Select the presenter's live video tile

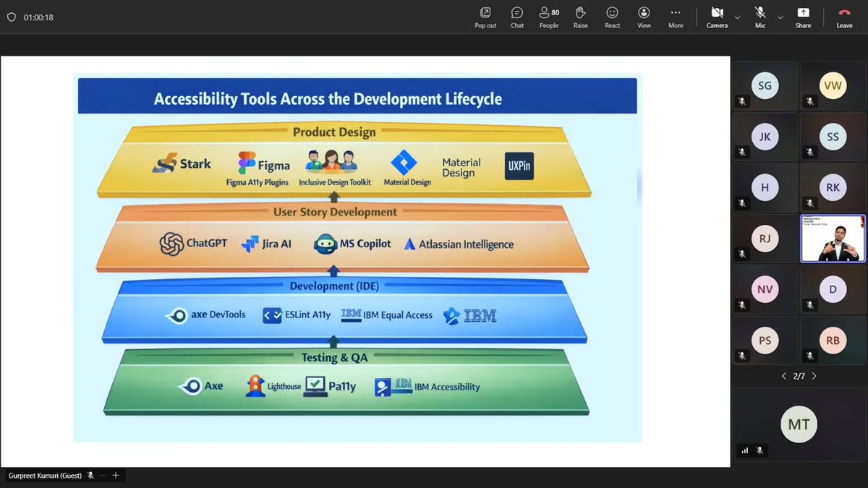coord(833,239)
